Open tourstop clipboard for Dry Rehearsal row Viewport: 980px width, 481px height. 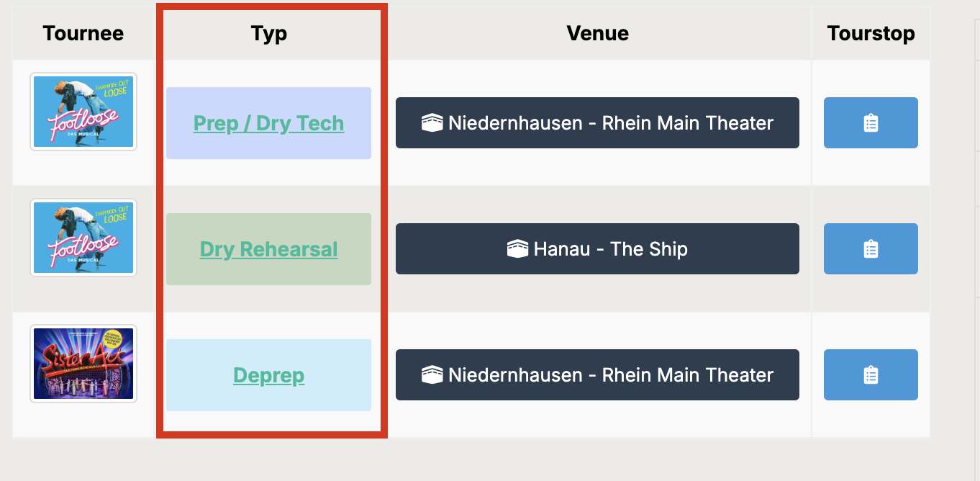[871, 249]
